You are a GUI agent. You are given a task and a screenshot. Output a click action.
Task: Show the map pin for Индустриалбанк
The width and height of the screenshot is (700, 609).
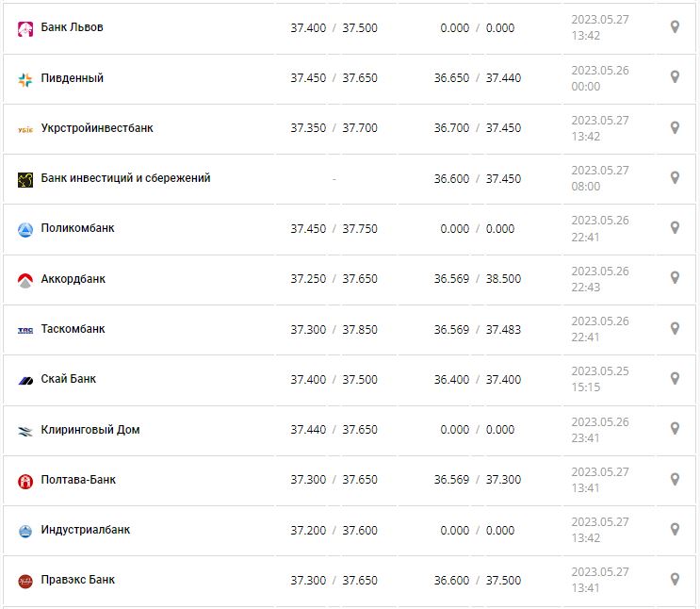point(675,529)
